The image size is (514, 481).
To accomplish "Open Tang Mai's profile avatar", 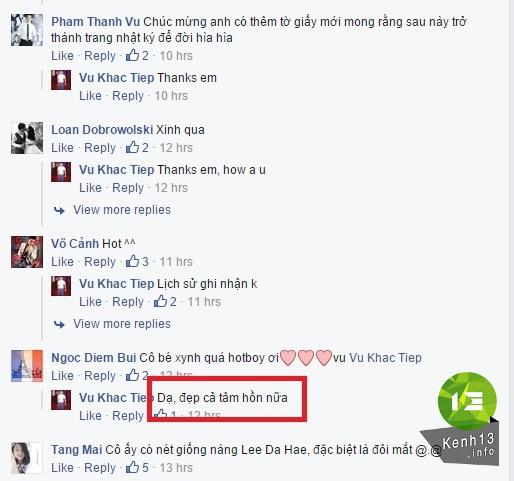I will click(x=27, y=458).
